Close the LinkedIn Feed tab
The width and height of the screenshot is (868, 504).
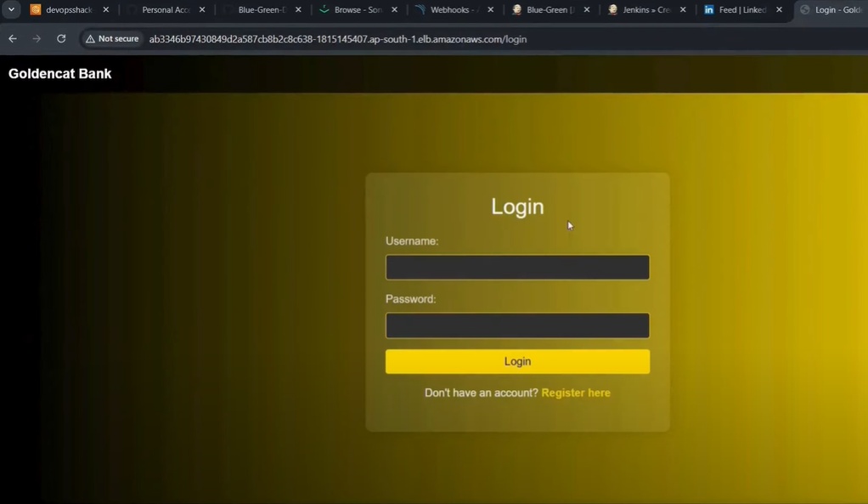[x=779, y=10]
